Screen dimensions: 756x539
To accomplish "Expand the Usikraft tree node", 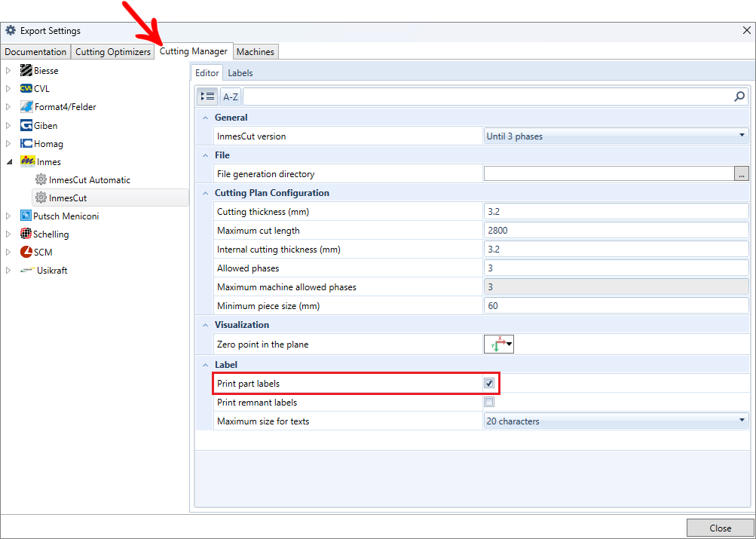I will pyautogui.click(x=8, y=271).
